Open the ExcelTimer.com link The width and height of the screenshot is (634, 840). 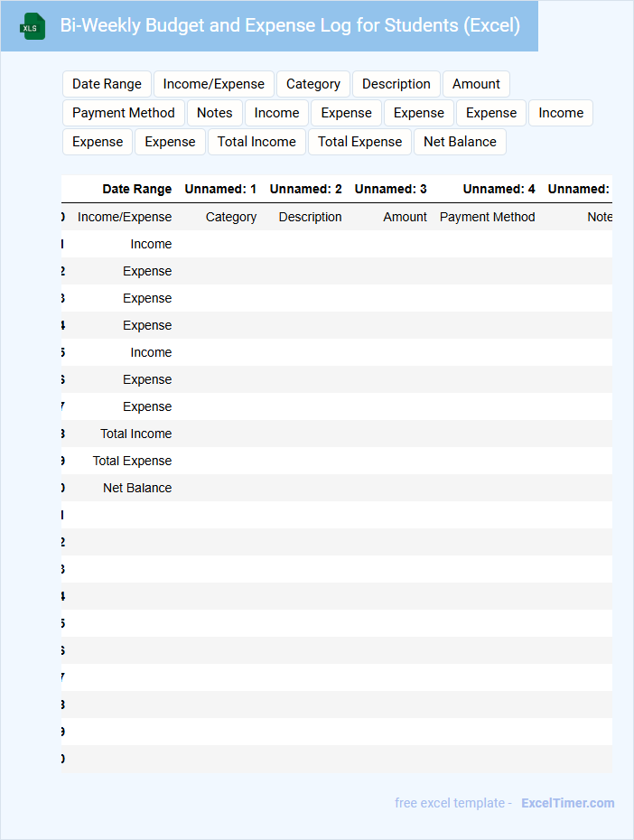567,803
